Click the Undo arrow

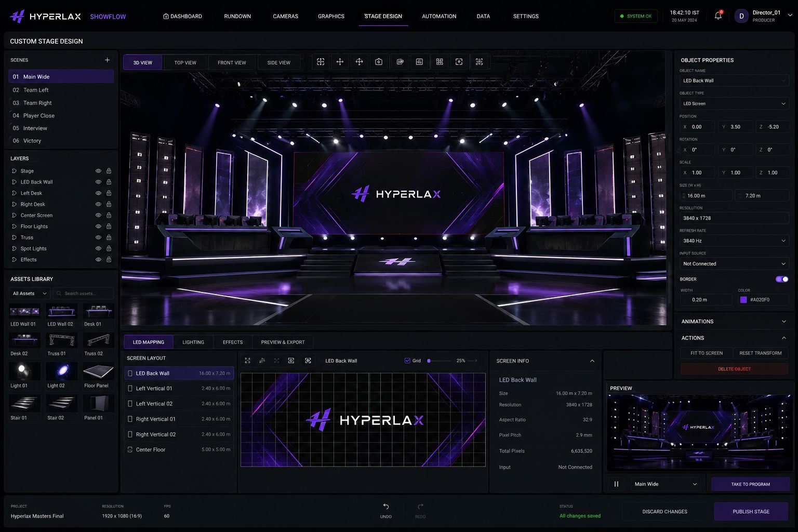pos(385,507)
